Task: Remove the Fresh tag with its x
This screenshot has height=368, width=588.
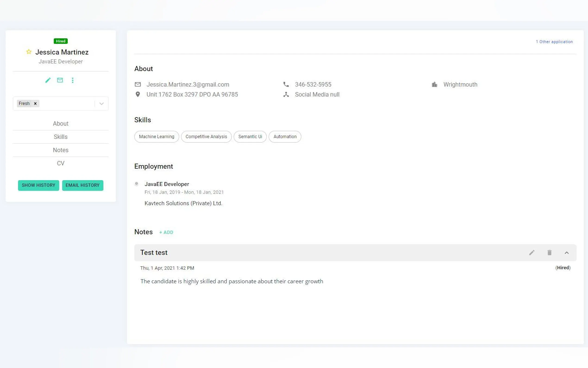Action: pos(35,103)
